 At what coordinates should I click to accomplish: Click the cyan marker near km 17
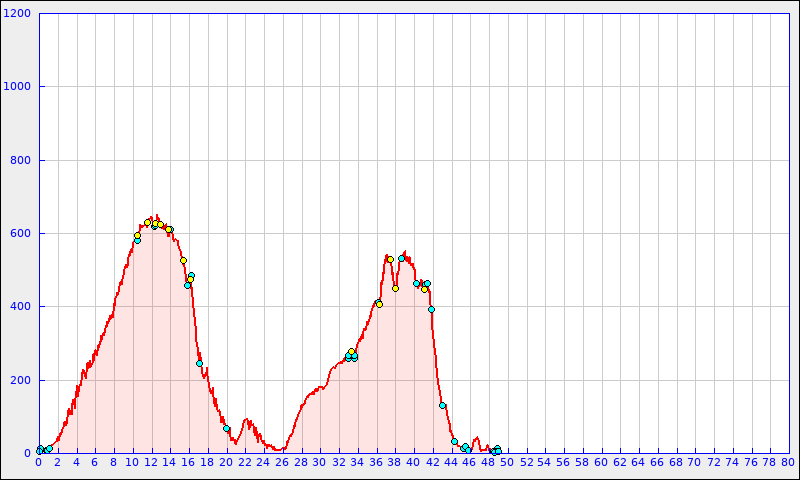pyautogui.click(x=199, y=363)
